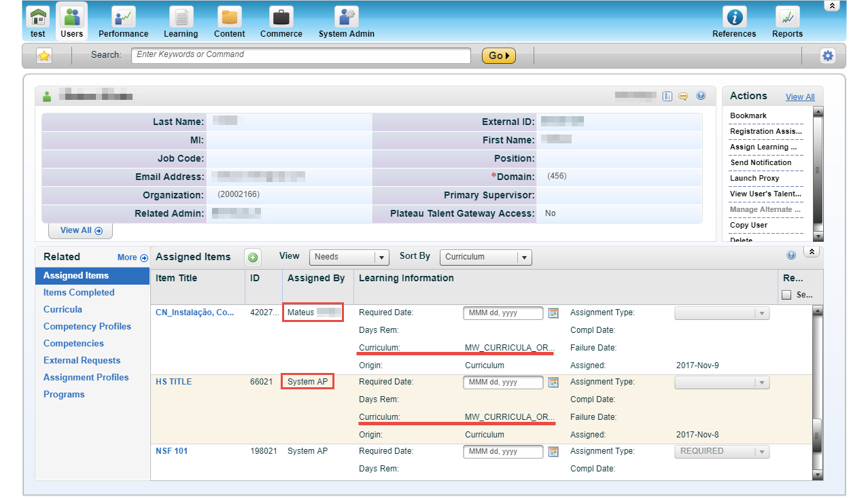
Task: Open View User's Talent action
Action: point(765,194)
